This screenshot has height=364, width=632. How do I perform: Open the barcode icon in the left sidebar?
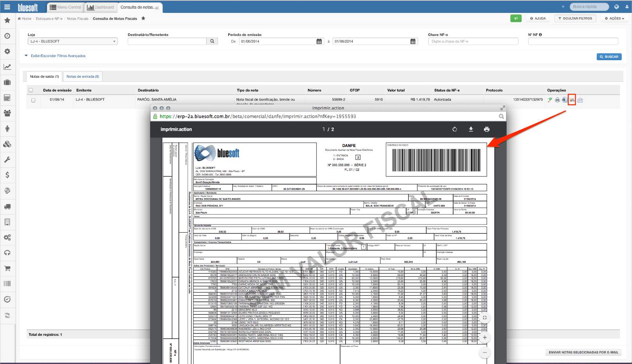tap(8, 283)
